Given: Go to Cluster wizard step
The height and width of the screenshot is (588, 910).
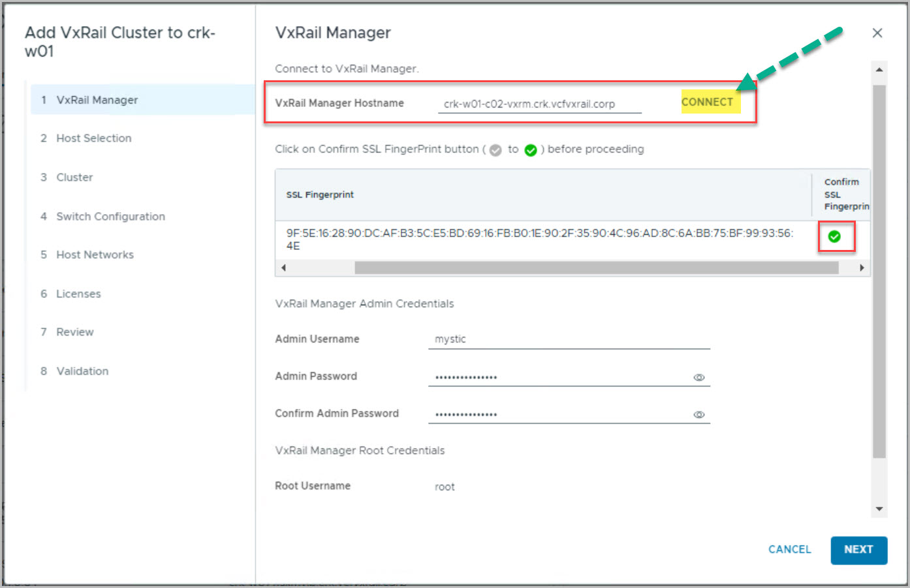Looking at the screenshot, I should tap(74, 178).
